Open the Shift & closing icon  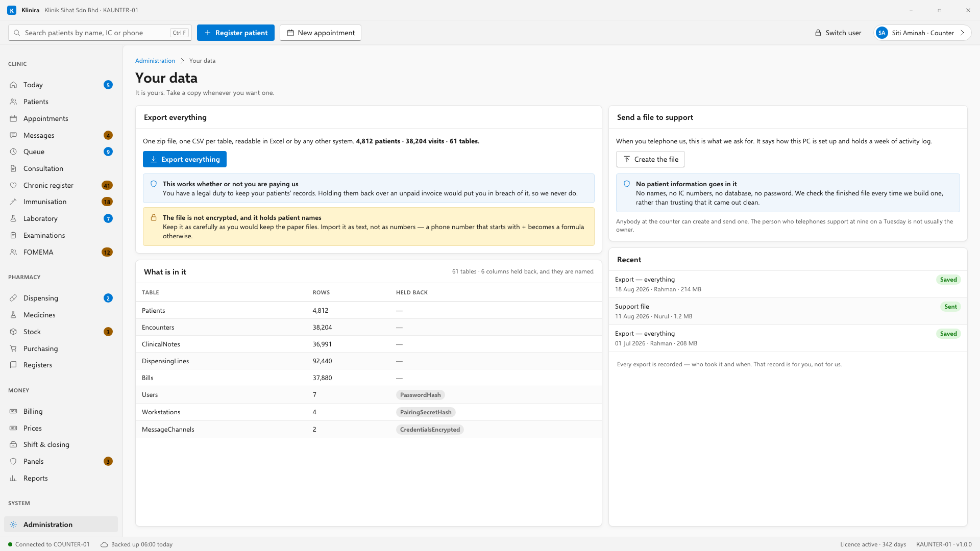[13, 444]
